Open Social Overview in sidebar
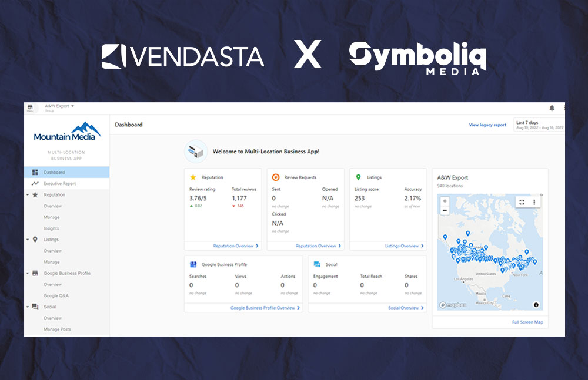 [x=52, y=318]
